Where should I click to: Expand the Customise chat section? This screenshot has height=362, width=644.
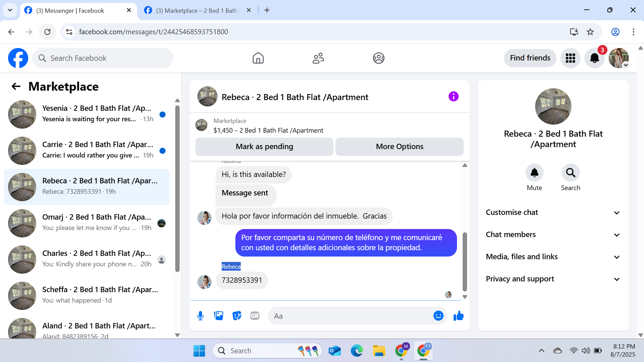point(553,213)
